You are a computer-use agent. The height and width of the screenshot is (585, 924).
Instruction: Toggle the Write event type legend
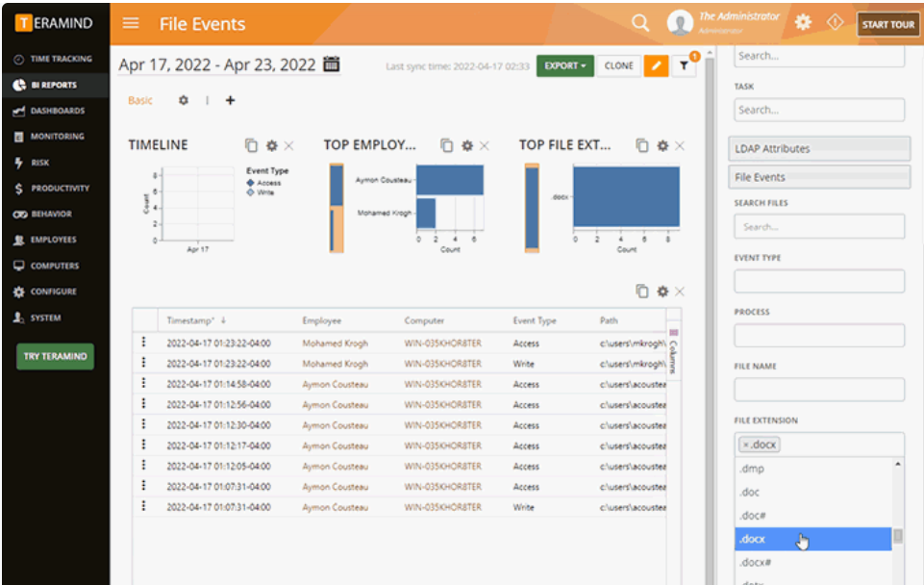pyautogui.click(x=261, y=192)
